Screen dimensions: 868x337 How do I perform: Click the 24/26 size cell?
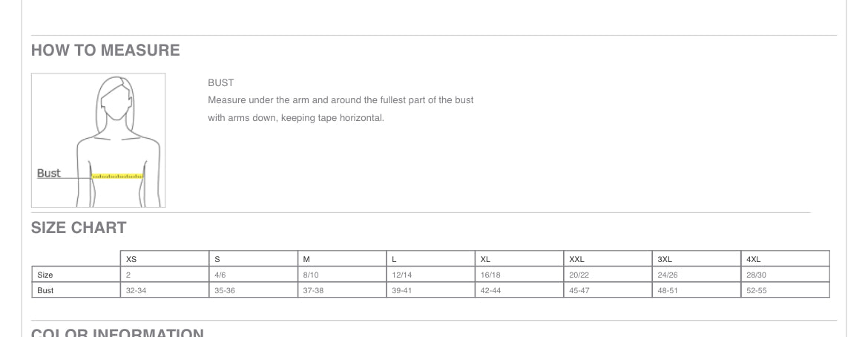668,275
